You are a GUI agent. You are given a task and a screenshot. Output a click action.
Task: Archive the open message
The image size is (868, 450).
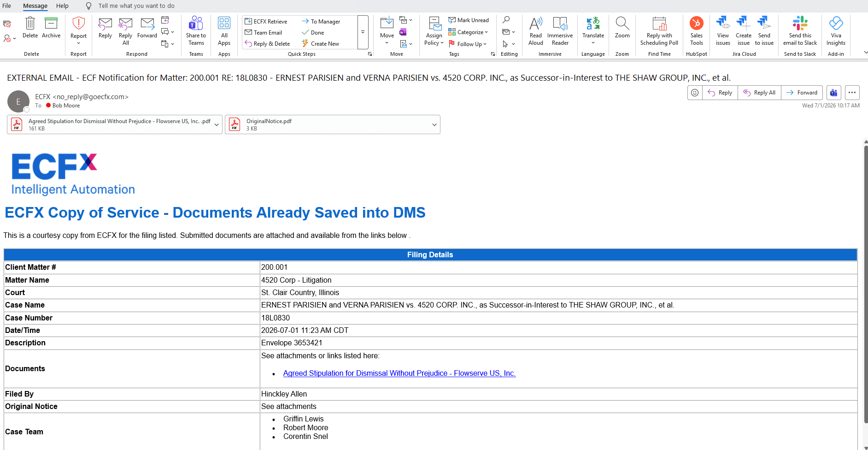[x=51, y=28]
